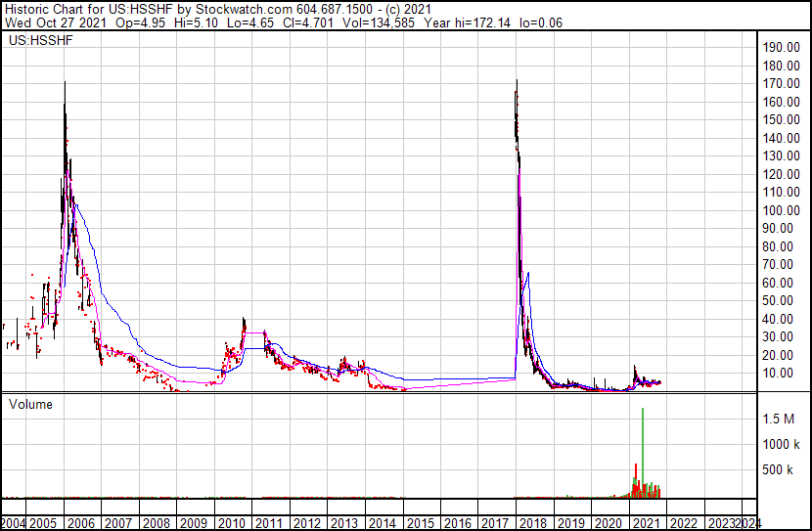
Task: Select year 2006 on time axis
Action: click(81, 523)
